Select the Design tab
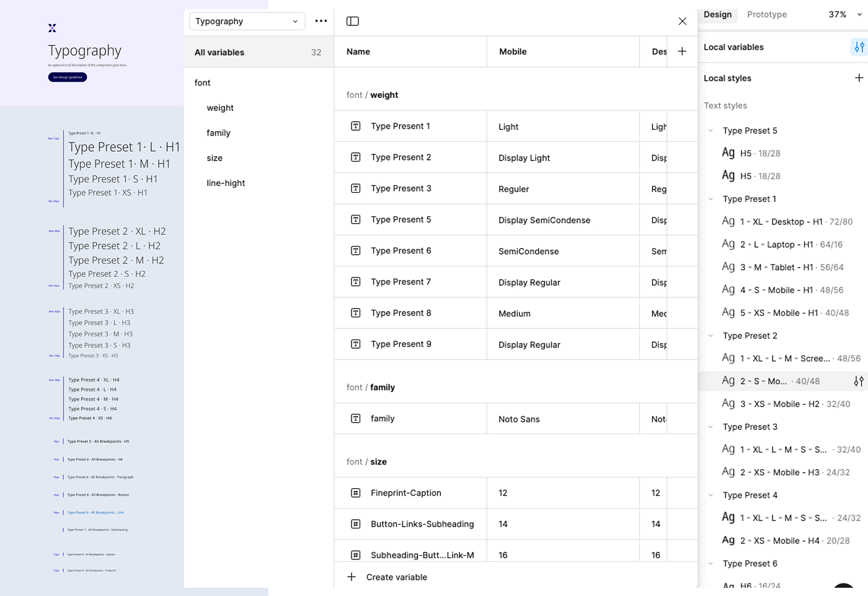Viewport: 868px width, 596px height. pos(717,14)
